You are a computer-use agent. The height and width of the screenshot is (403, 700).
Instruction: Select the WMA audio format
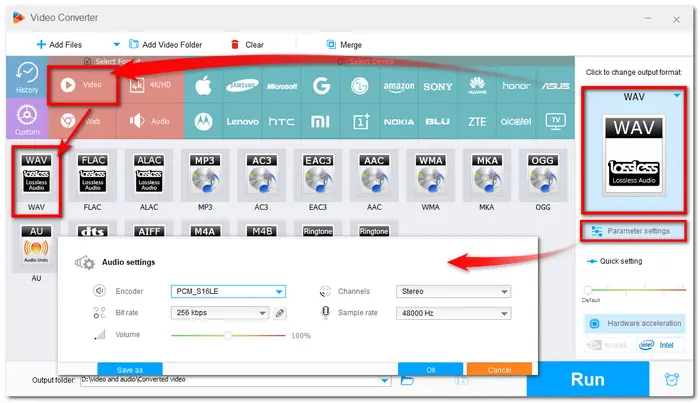pos(430,181)
